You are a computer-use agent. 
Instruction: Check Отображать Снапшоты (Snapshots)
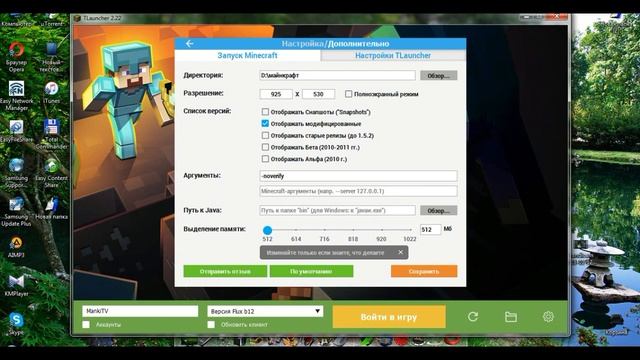(265, 111)
